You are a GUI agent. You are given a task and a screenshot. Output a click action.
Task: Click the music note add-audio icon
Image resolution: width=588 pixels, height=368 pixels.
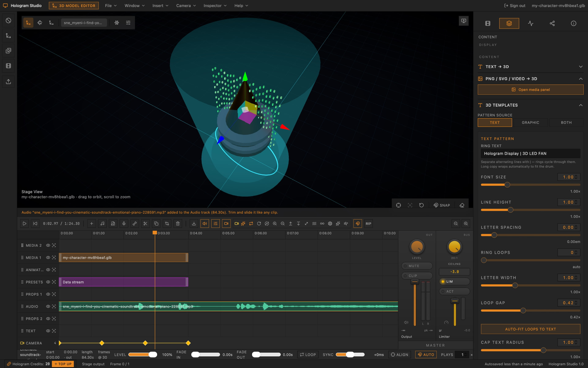(102, 224)
